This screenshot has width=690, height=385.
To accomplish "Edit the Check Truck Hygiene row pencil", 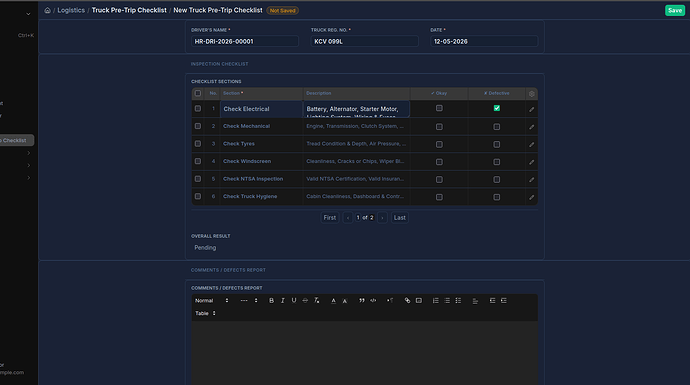I will (x=532, y=197).
